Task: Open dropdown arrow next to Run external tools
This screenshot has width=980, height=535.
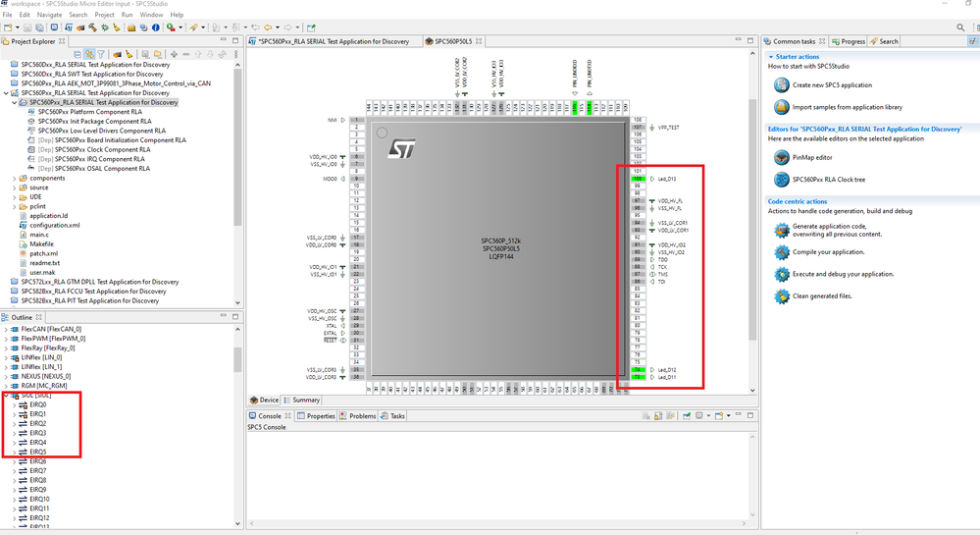Action: coord(181,27)
